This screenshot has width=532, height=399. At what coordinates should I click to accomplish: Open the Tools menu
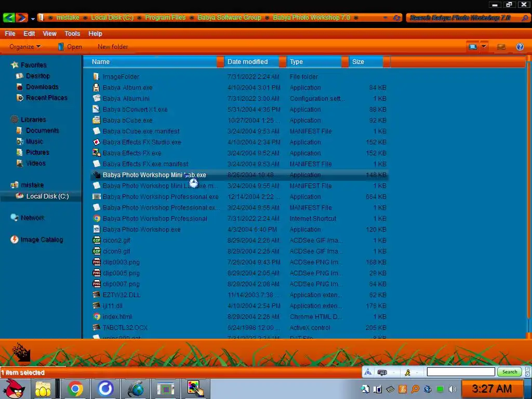pos(72,34)
